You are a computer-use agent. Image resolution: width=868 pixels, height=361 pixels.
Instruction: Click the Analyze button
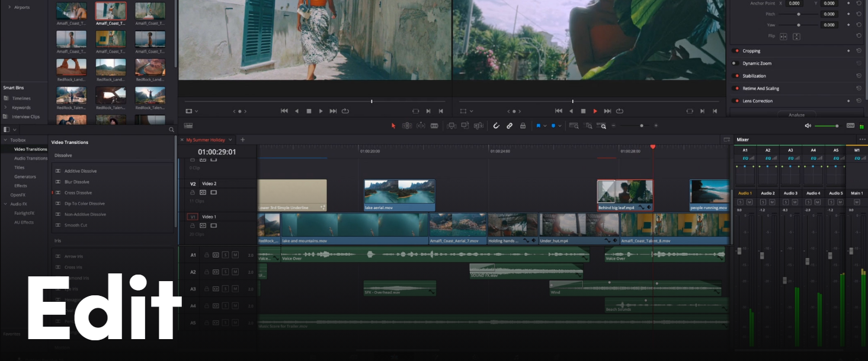coord(796,114)
